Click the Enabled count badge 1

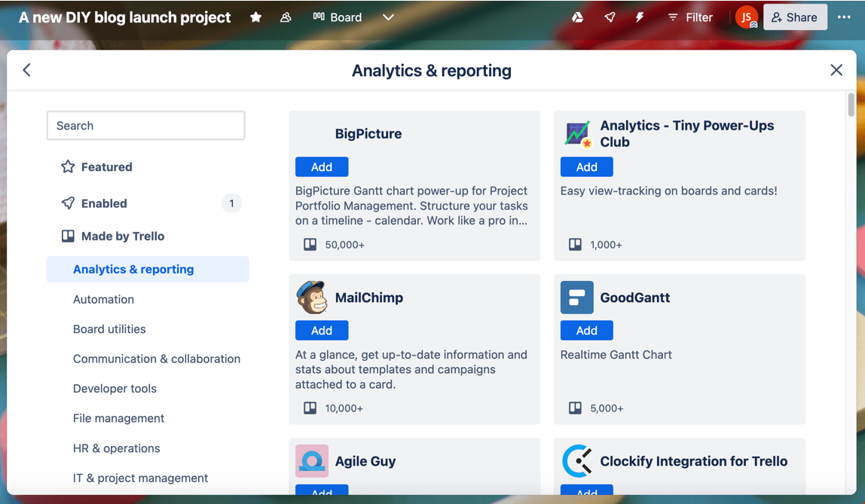(x=232, y=203)
